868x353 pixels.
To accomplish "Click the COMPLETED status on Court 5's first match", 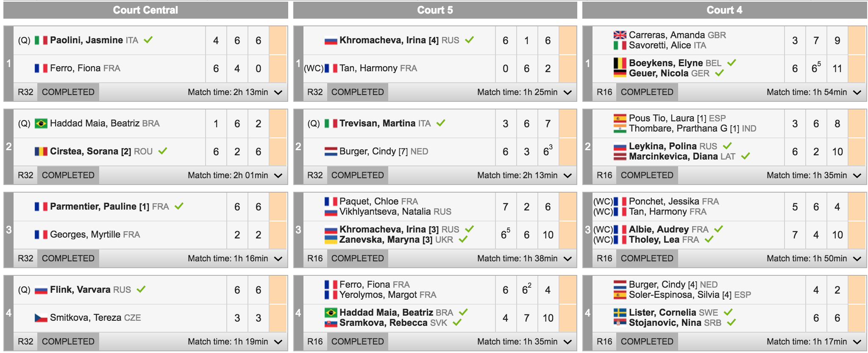I will point(357,92).
